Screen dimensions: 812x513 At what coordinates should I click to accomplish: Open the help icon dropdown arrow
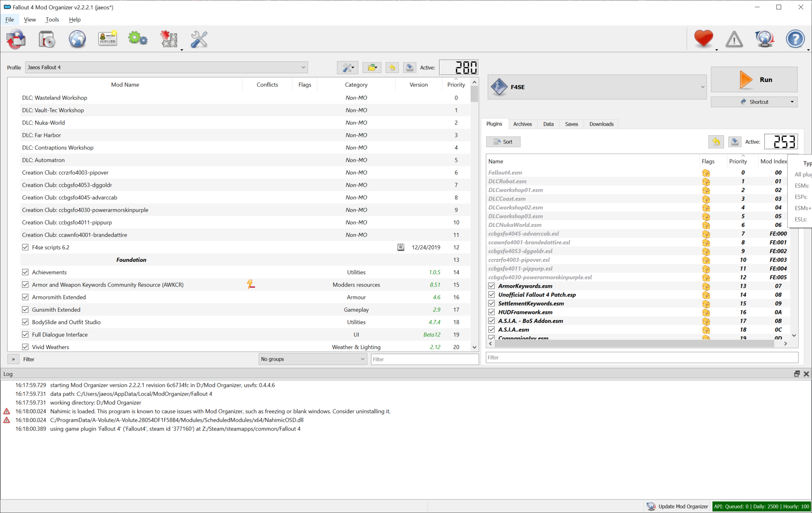[x=808, y=49]
